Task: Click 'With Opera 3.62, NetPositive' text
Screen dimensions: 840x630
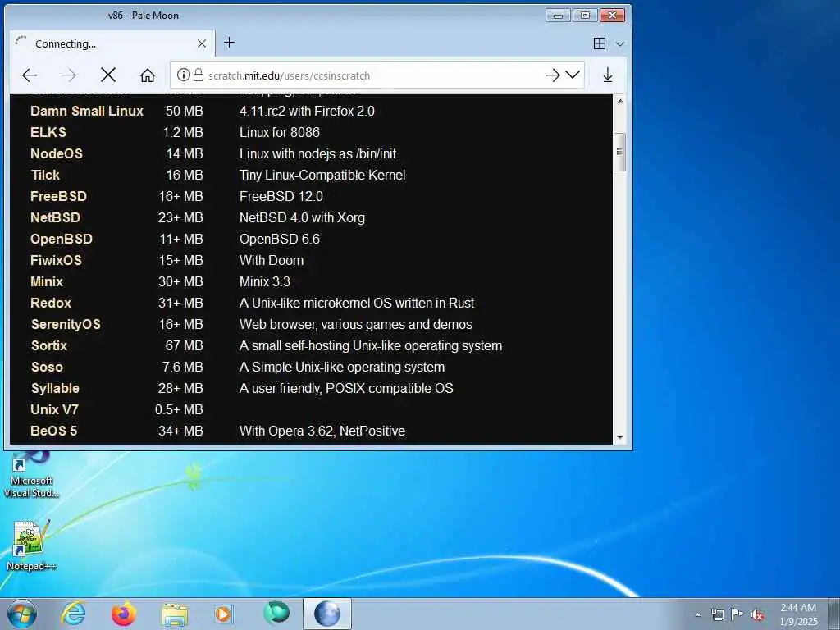Action: [x=322, y=431]
